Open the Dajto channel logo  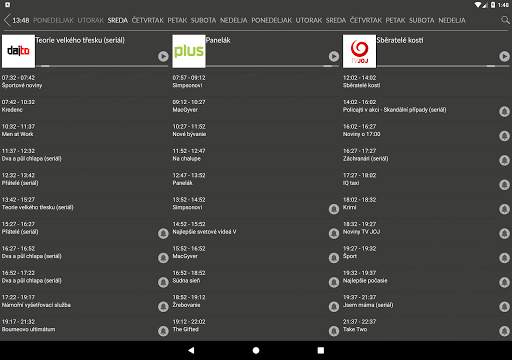tap(18, 51)
